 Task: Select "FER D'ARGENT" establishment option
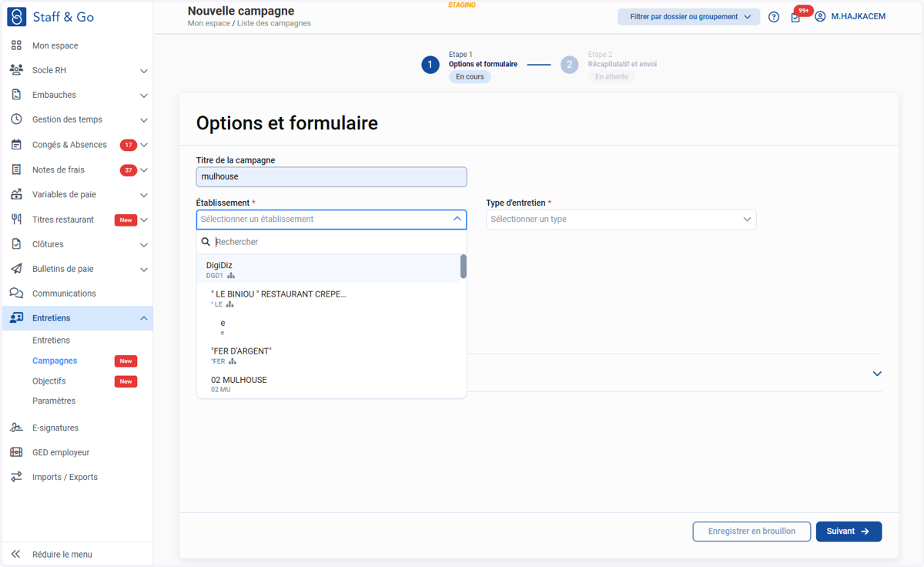tap(329, 355)
